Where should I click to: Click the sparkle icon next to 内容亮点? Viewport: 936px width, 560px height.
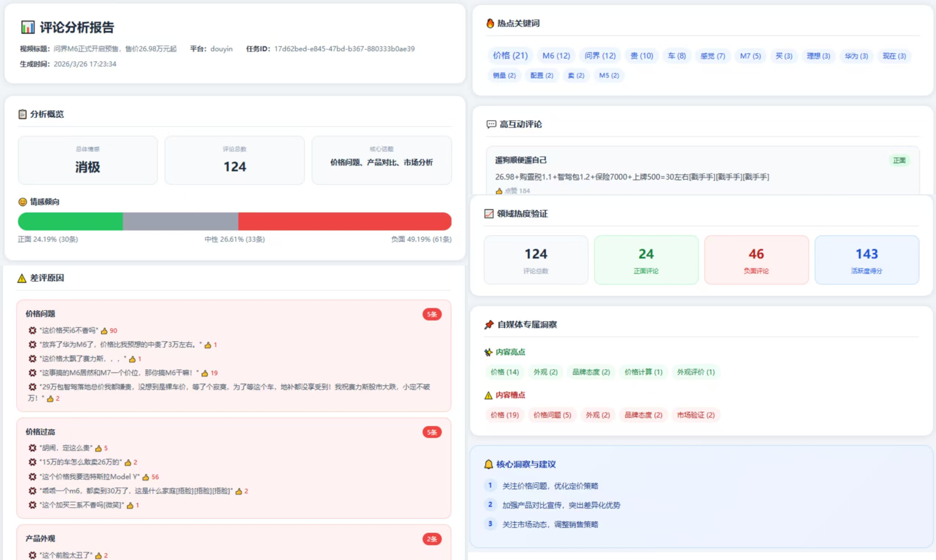point(488,352)
